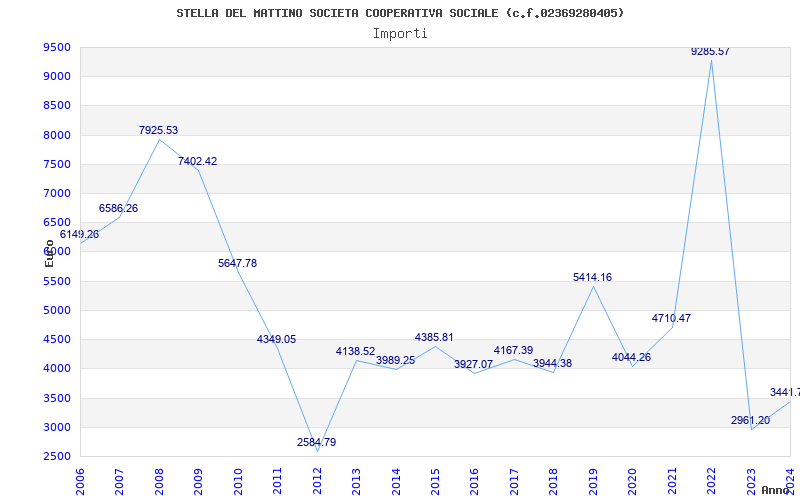Click the 5647.78 data label
The image size is (800, 500).
point(237,263)
